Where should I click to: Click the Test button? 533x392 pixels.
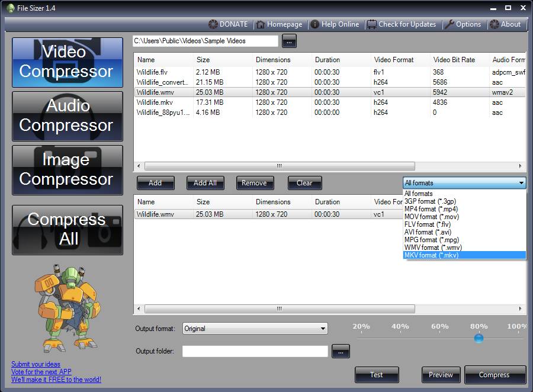(377, 375)
